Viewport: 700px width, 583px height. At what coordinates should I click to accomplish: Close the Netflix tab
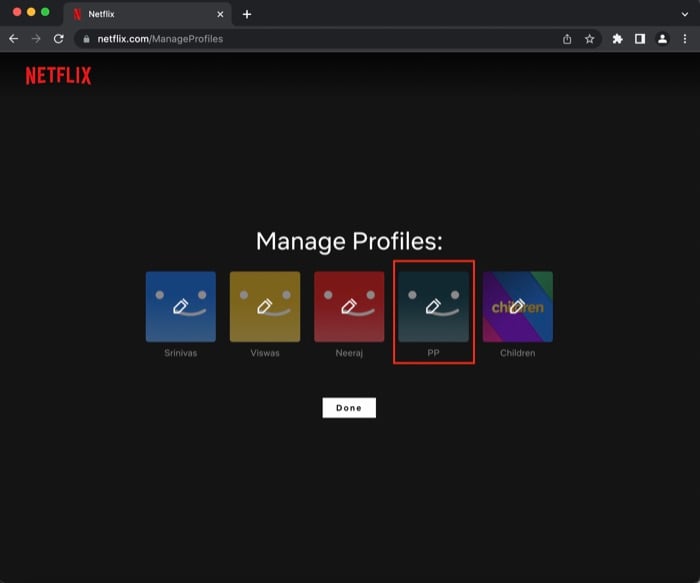tap(220, 14)
